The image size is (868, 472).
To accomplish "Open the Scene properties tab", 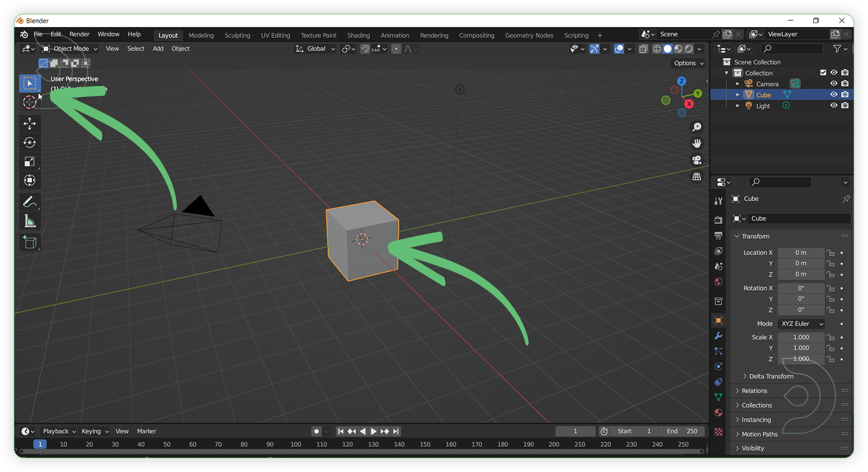I will pyautogui.click(x=718, y=266).
